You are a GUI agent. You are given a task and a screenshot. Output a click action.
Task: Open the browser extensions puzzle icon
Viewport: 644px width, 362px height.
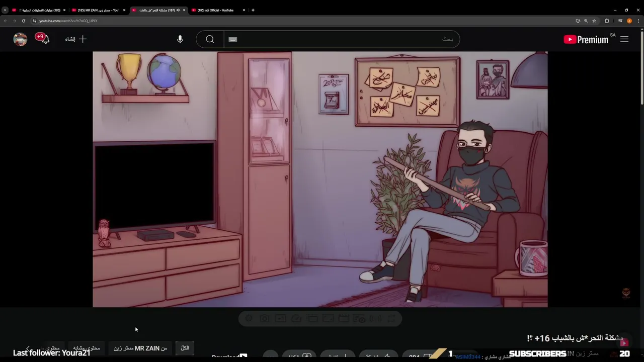pos(607,21)
